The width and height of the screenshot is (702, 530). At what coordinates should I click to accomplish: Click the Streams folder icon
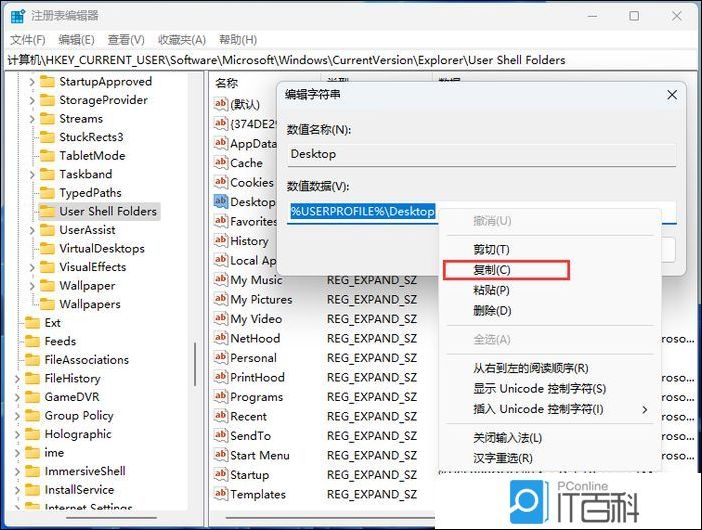pyautogui.click(x=47, y=119)
